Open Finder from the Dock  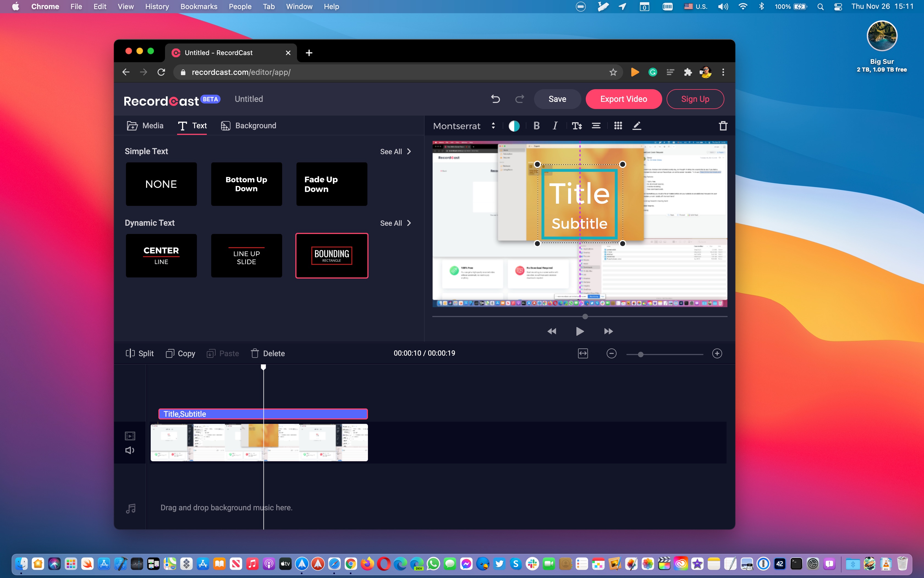click(x=21, y=564)
